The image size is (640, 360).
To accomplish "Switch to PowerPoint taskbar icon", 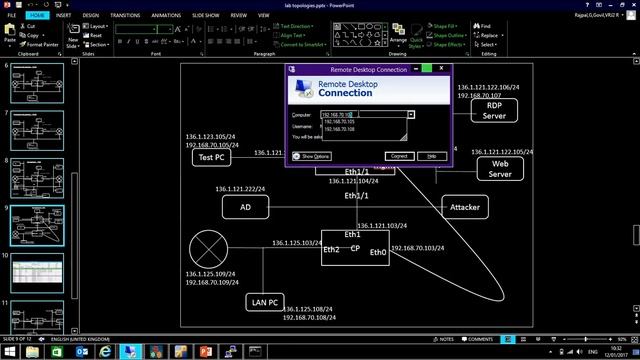I will (206, 351).
